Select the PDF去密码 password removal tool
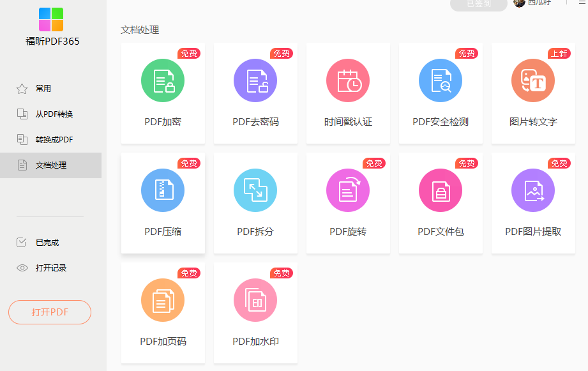The width and height of the screenshot is (588, 371). [255, 93]
